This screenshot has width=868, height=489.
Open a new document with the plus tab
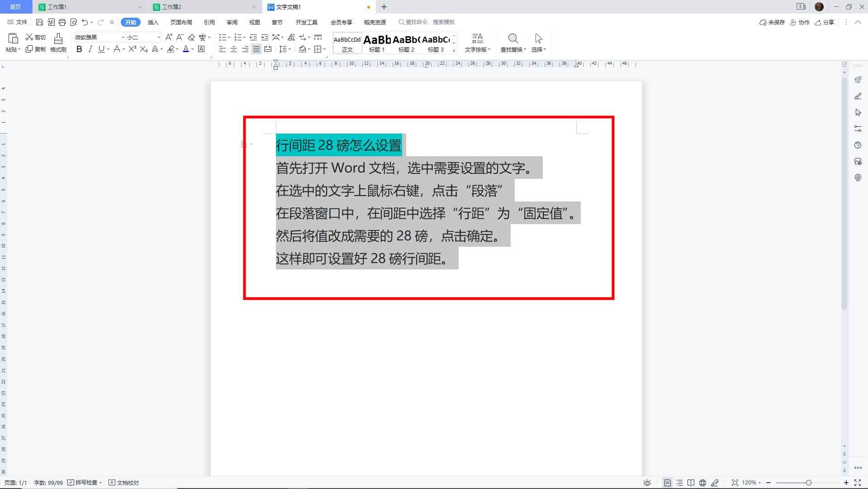(x=384, y=7)
